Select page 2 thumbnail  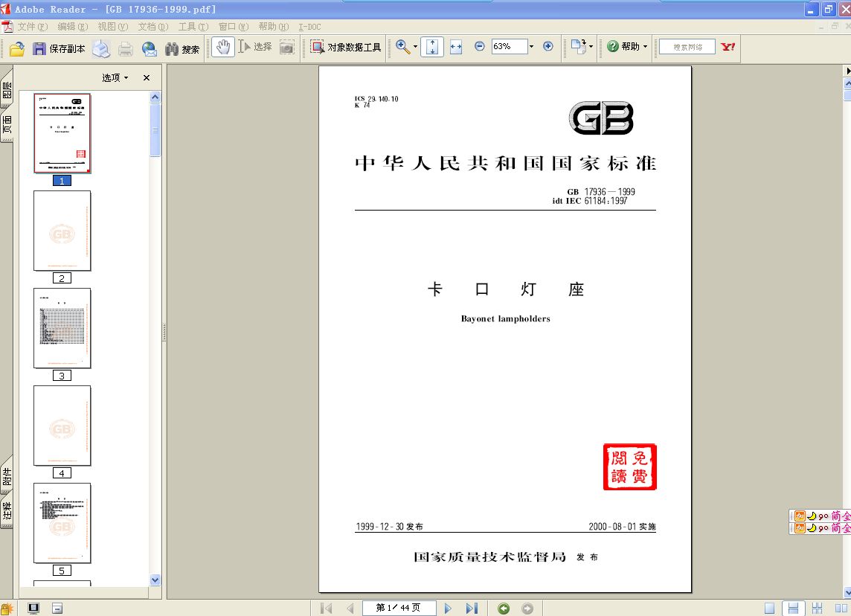[x=62, y=231]
